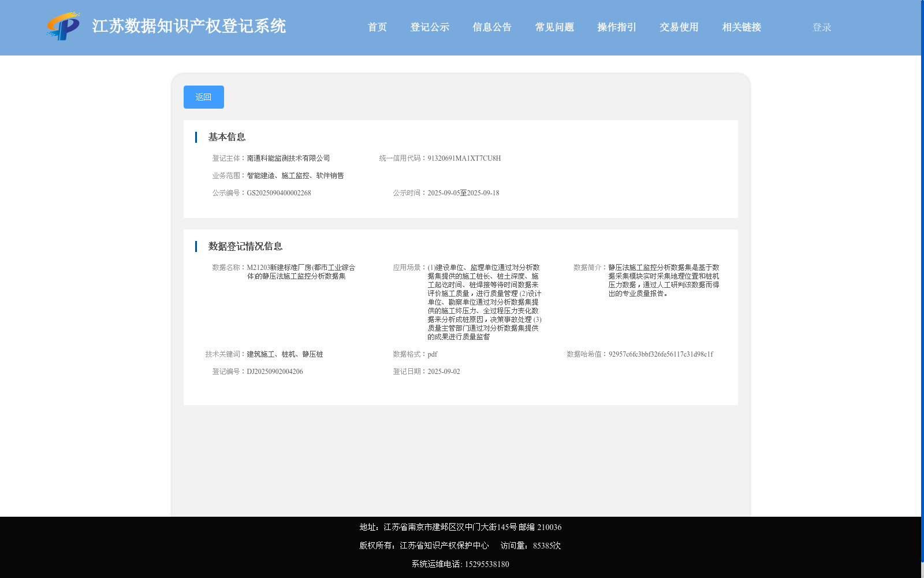This screenshot has height=578, width=924.
Task: Click footer copyright 江苏省知识产权保护中心
Action: pos(444,546)
